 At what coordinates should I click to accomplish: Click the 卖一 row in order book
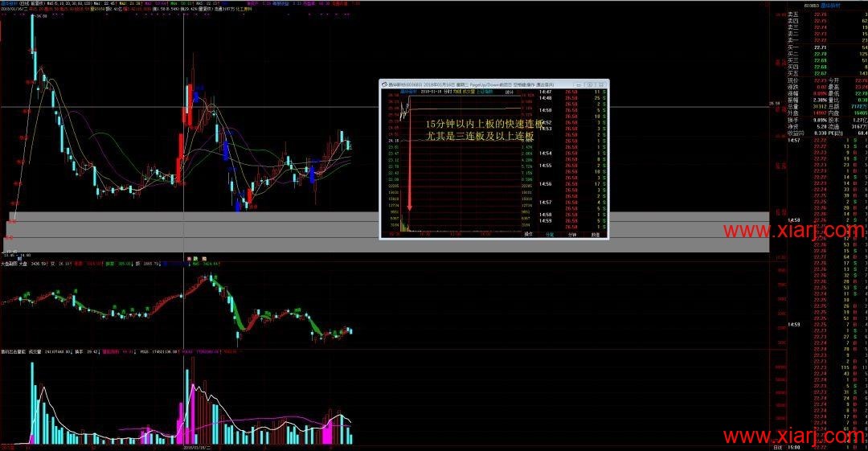pyautogui.click(x=827, y=40)
